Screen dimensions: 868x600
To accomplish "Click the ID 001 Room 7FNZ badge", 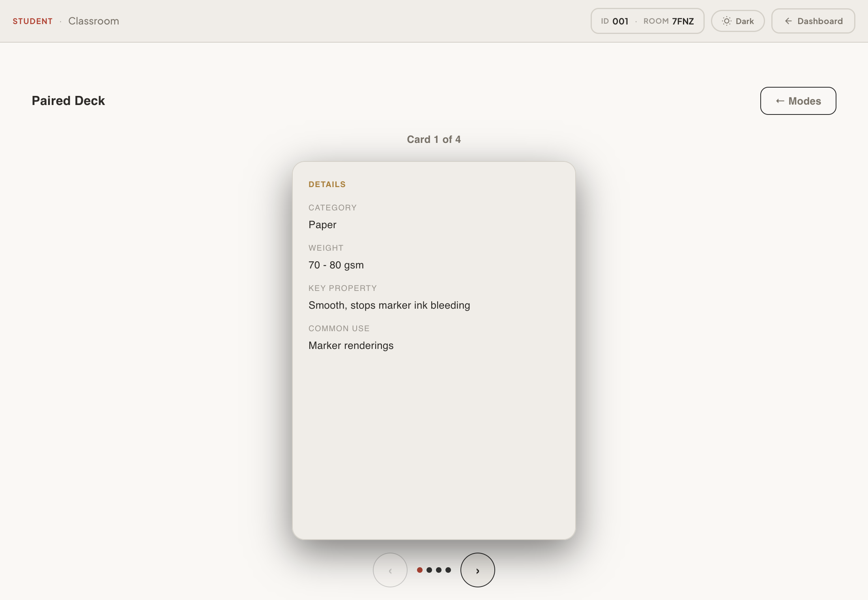I will [647, 21].
